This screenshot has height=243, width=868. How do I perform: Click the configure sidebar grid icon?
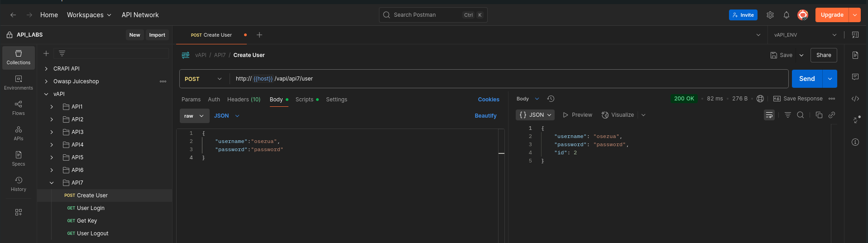19,212
